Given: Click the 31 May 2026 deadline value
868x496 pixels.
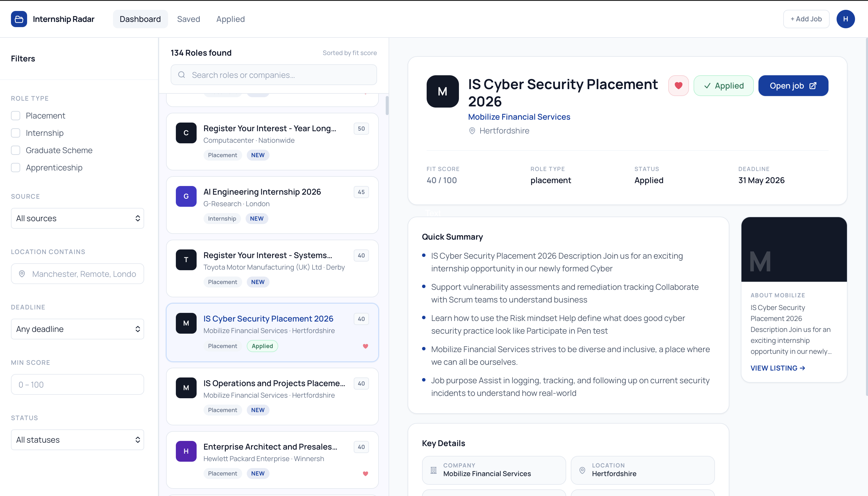Looking at the screenshot, I should pos(761,181).
